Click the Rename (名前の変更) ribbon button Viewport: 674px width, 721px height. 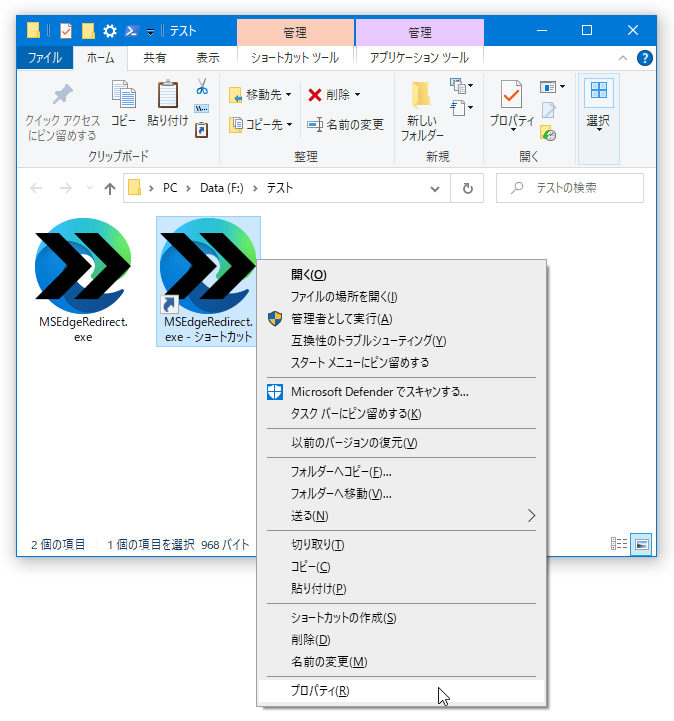(x=345, y=125)
